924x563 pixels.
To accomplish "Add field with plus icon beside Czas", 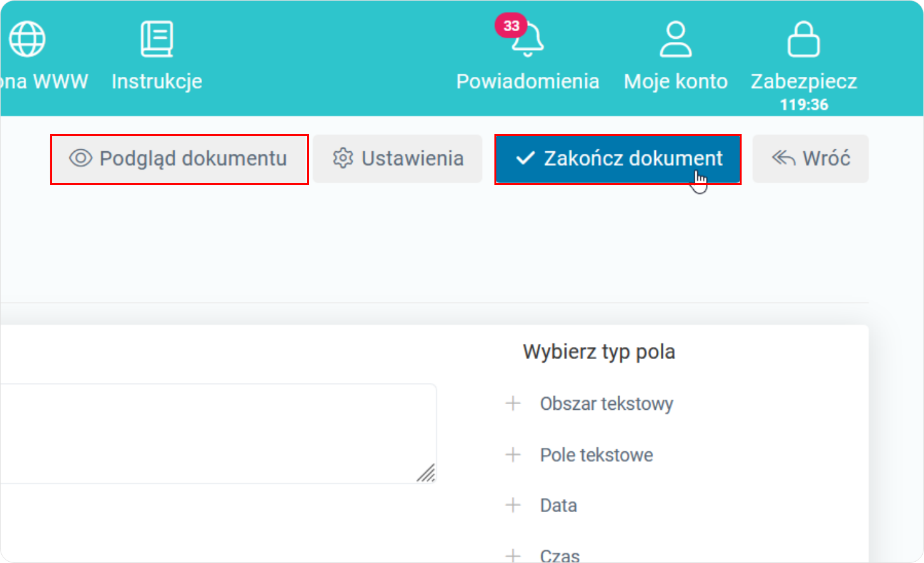I will click(513, 555).
